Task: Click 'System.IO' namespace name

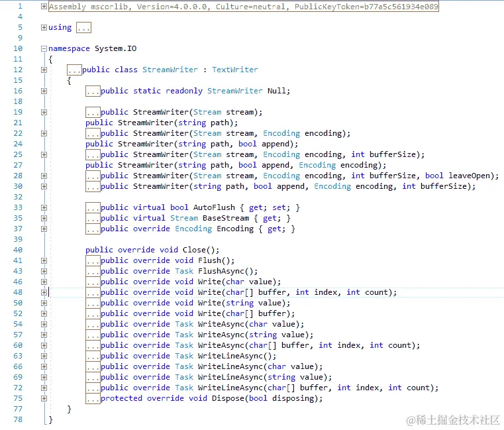Action: click(x=115, y=48)
